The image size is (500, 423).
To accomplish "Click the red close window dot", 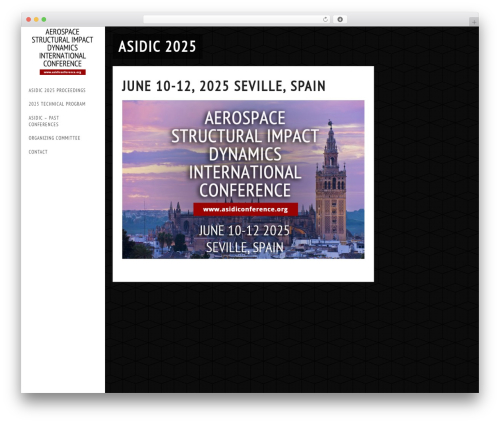I will click(29, 20).
